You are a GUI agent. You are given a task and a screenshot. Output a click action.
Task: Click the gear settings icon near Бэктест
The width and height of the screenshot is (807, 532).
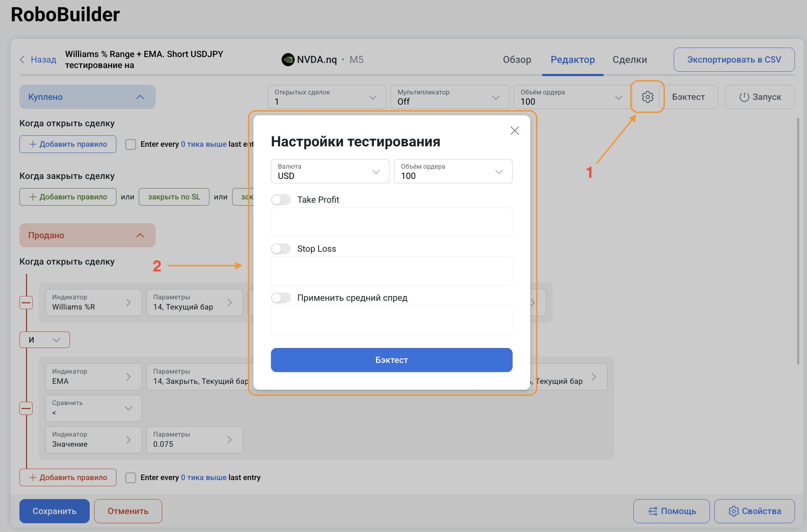tap(647, 97)
